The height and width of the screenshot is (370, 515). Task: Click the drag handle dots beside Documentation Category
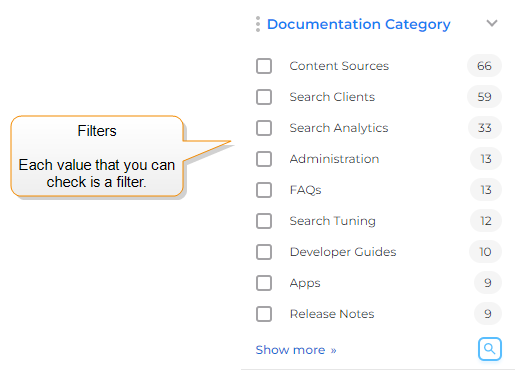point(258,24)
